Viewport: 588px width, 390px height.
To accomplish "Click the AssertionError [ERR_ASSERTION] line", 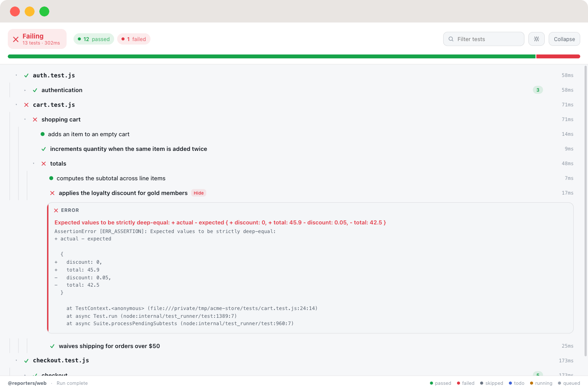I will click(x=165, y=231).
